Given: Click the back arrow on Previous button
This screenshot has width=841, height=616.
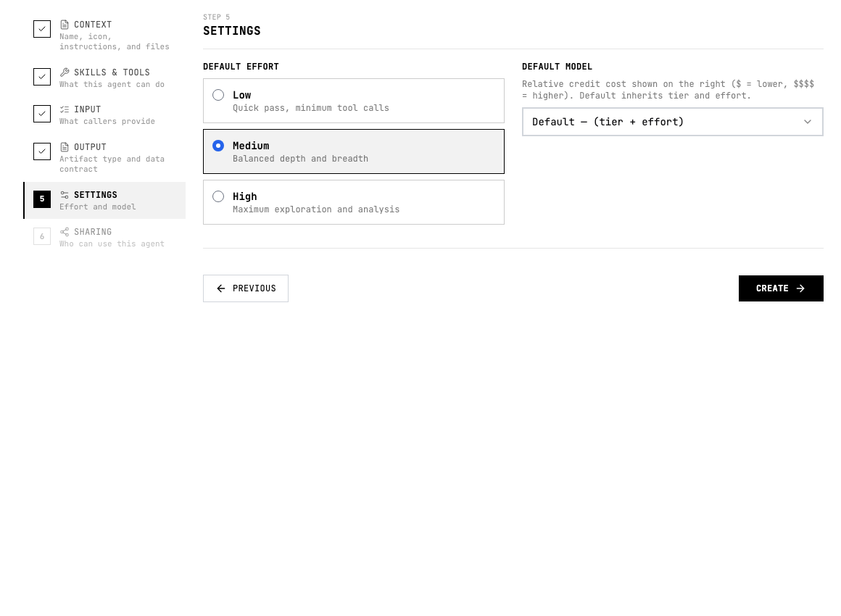Looking at the screenshot, I should (x=221, y=288).
